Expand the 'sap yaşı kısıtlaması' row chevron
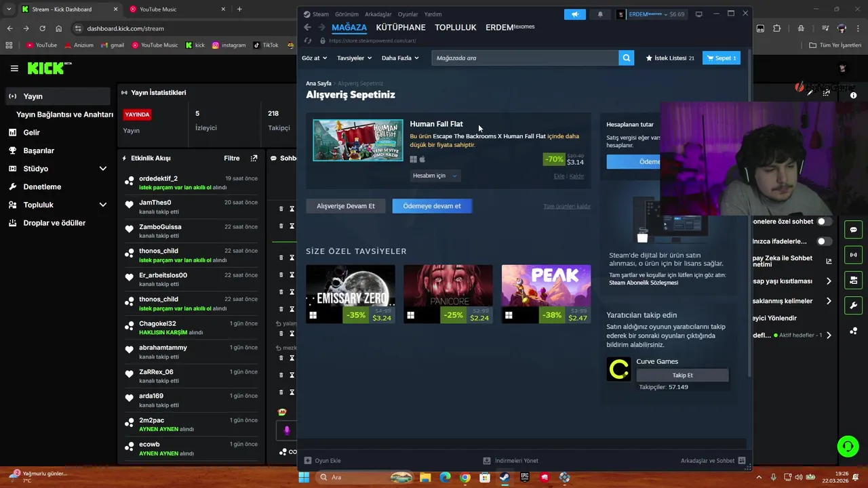Image resolution: width=868 pixels, height=488 pixels. pyautogui.click(x=829, y=281)
